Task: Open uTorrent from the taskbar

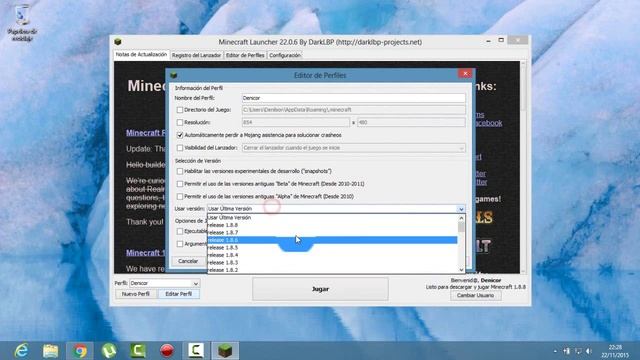Action: (109, 351)
